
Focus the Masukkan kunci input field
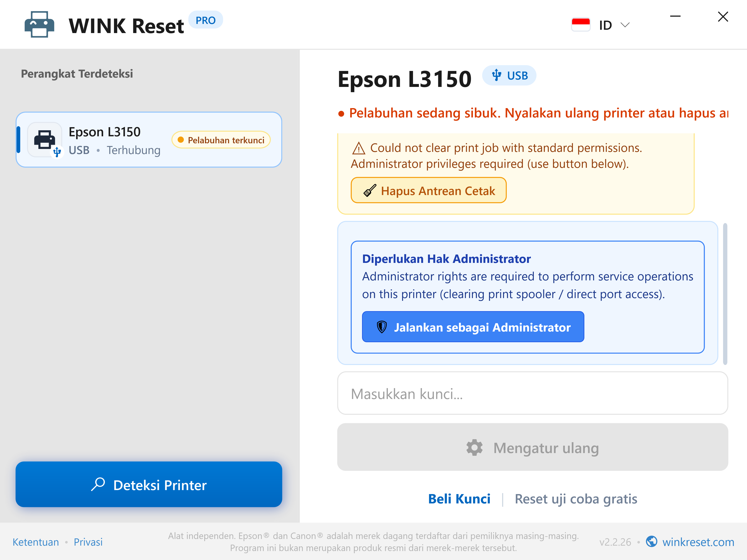pos(533,394)
